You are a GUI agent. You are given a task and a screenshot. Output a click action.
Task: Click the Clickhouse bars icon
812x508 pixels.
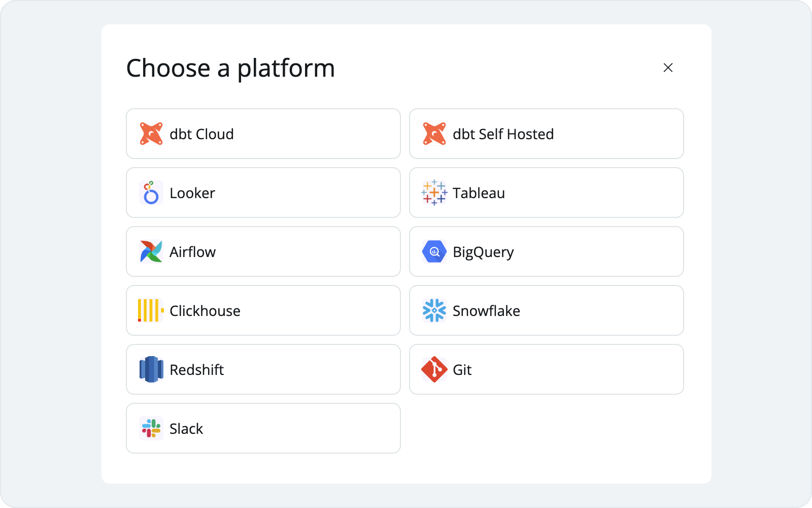(x=150, y=310)
